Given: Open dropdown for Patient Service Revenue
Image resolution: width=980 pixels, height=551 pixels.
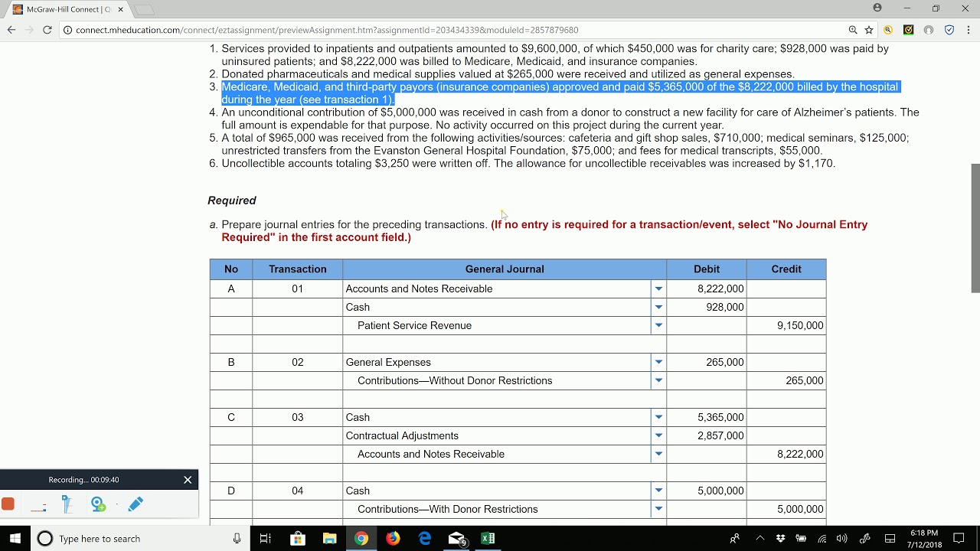Looking at the screenshot, I should click(658, 325).
